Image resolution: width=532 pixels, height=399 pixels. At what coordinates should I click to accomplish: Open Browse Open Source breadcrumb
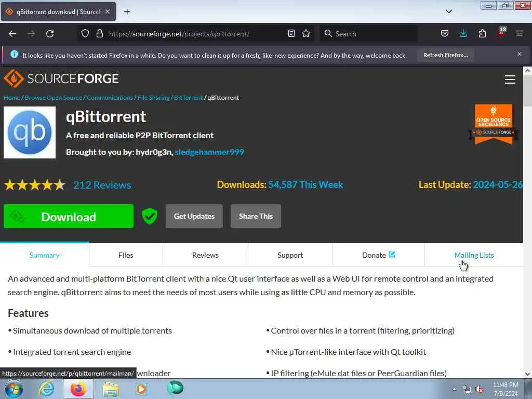pos(54,97)
